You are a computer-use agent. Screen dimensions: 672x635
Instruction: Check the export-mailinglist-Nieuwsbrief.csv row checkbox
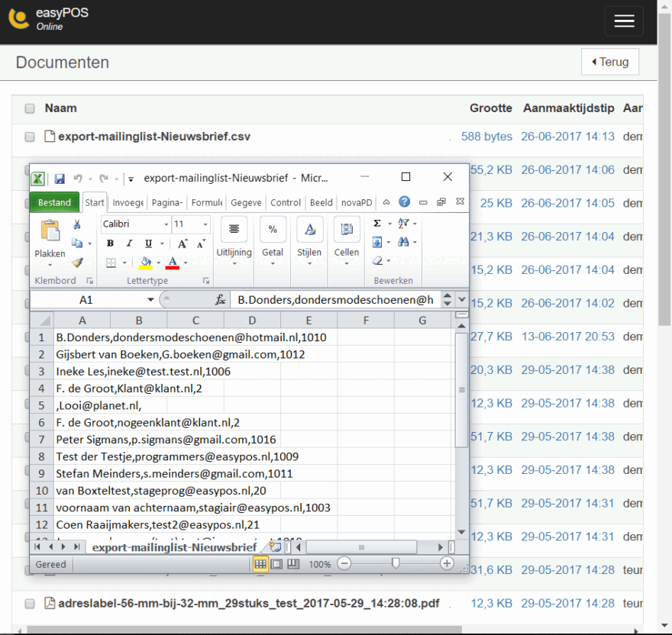coord(30,137)
